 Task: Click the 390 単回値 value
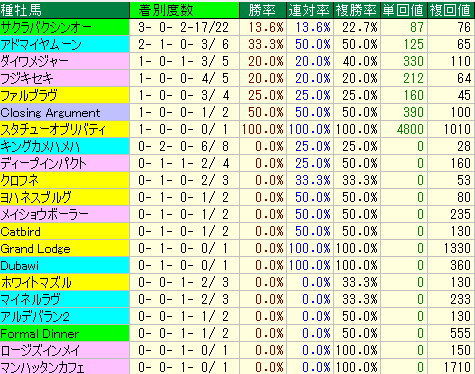pos(413,112)
